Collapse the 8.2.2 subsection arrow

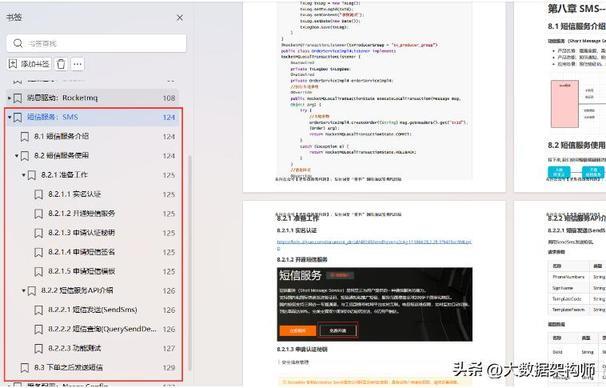(24, 291)
